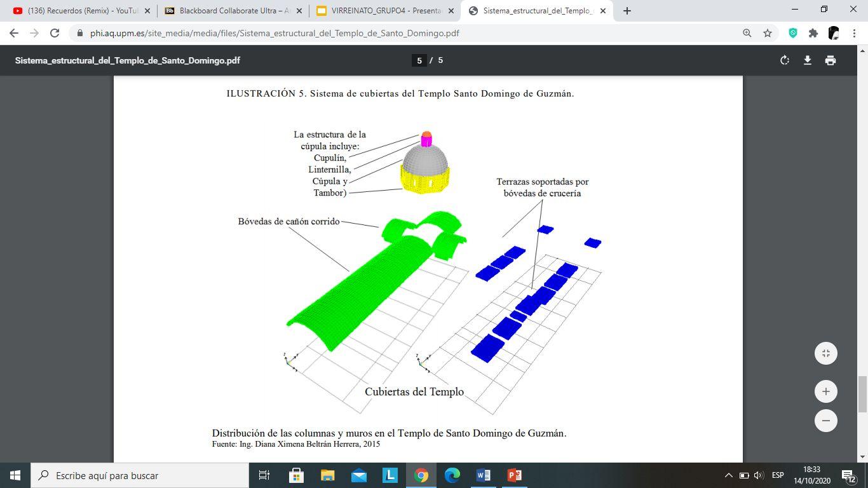Click the 'Cubiertas del Templo' label
Screen dimensions: 868x488
click(x=414, y=391)
